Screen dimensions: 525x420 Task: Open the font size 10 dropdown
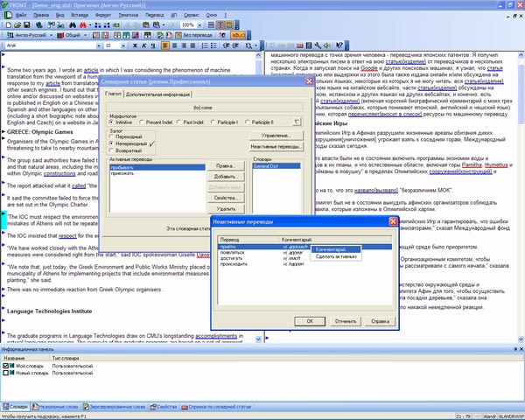tap(123, 45)
